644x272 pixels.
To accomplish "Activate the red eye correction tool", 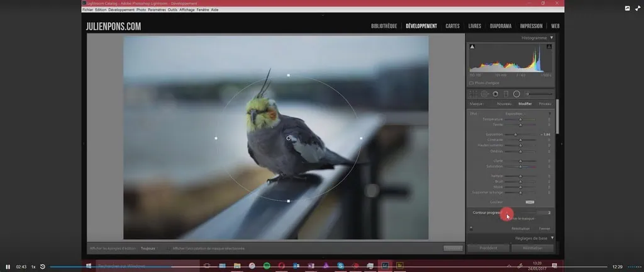I will click(495, 93).
